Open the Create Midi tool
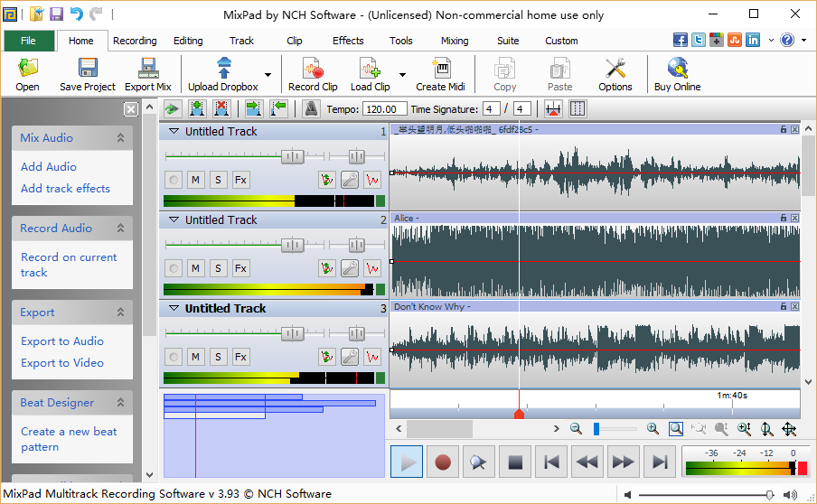This screenshot has width=817, height=504. tap(440, 74)
